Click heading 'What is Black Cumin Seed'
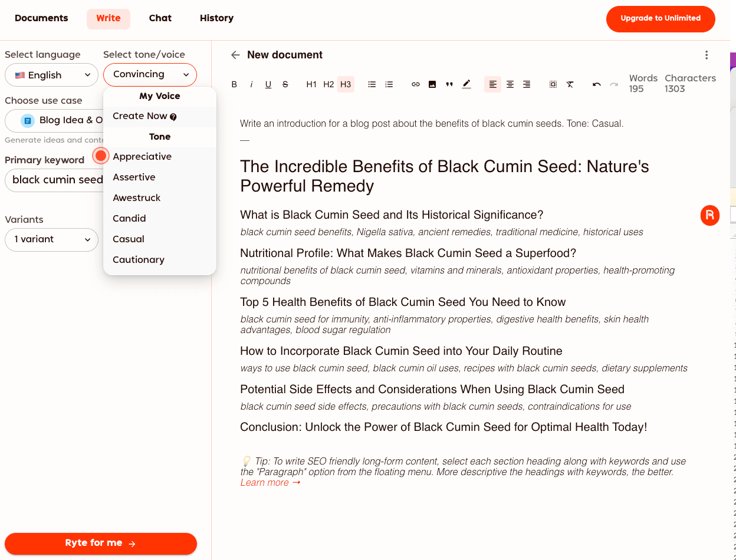The height and width of the screenshot is (560, 736). click(392, 215)
